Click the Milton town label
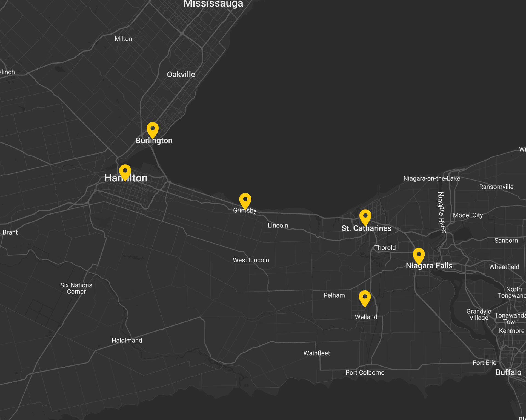This screenshot has height=420, width=526. pyautogui.click(x=123, y=39)
